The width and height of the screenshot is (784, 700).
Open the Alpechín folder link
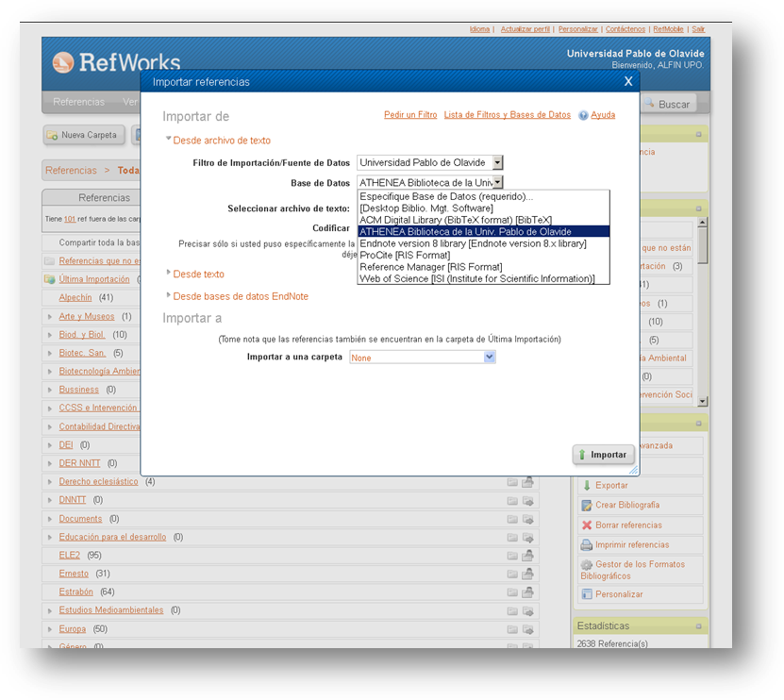(75, 297)
